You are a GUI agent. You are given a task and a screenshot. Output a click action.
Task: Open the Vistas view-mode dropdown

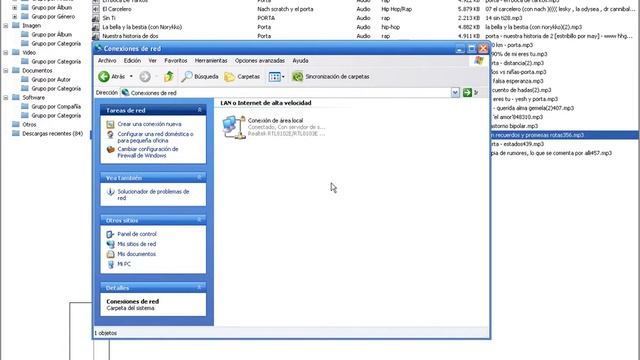(276, 76)
